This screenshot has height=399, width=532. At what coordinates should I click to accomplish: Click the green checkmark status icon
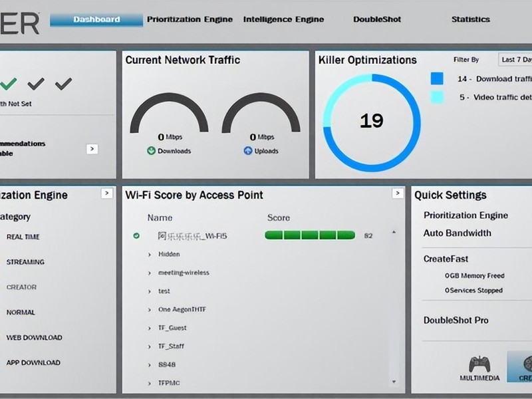pos(9,84)
